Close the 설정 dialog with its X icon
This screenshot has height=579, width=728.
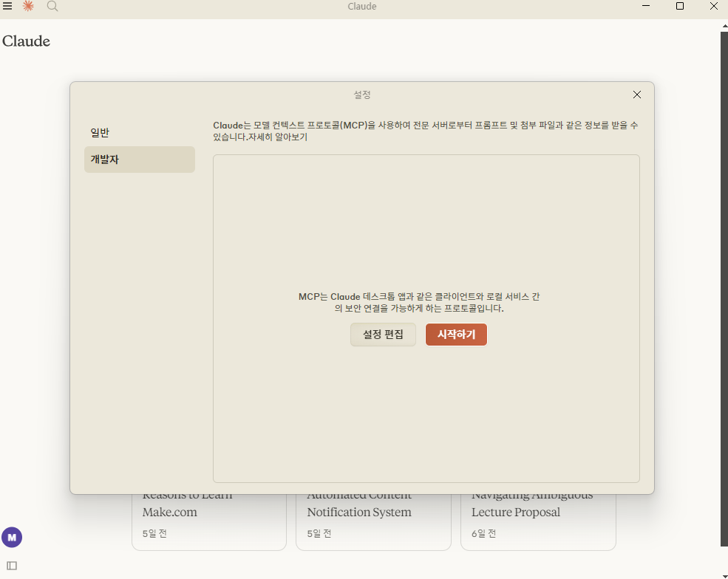pos(636,95)
